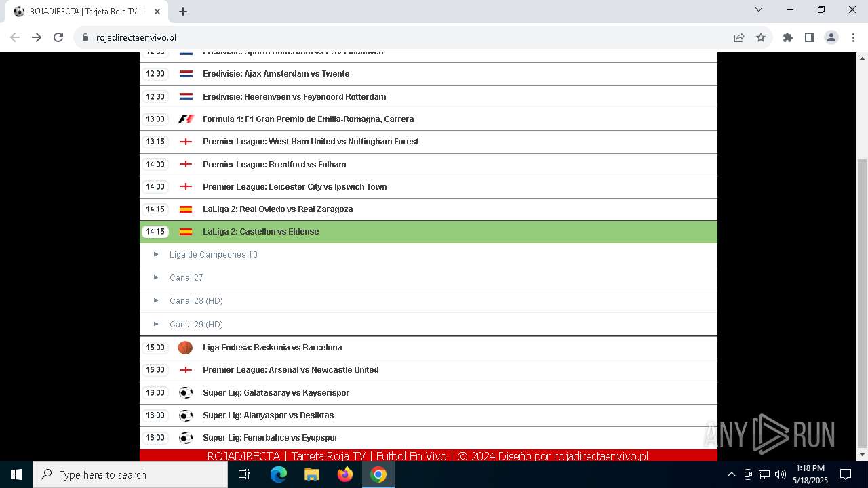
Task: Click Spain flag beside Castellon vs Eldense
Action: 186,232
